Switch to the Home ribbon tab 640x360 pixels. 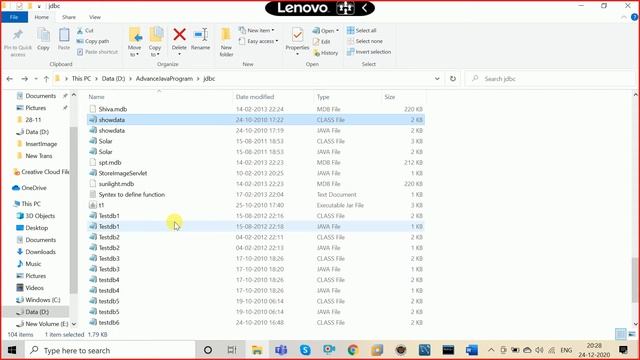pyautogui.click(x=42, y=17)
